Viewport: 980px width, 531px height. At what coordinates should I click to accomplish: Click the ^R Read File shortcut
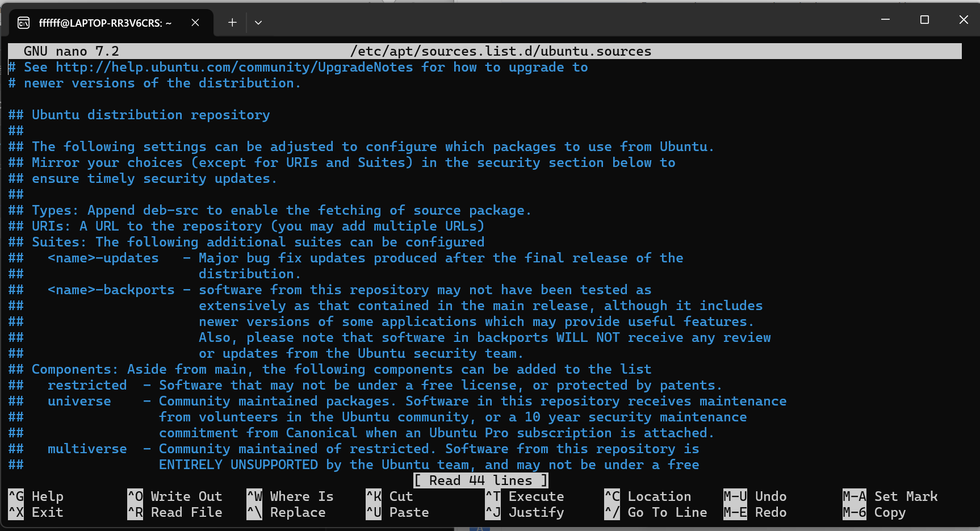coord(175,512)
